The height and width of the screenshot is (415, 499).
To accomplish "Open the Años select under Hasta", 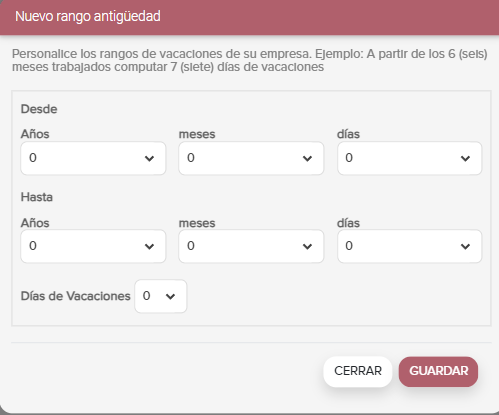I will 93,246.
